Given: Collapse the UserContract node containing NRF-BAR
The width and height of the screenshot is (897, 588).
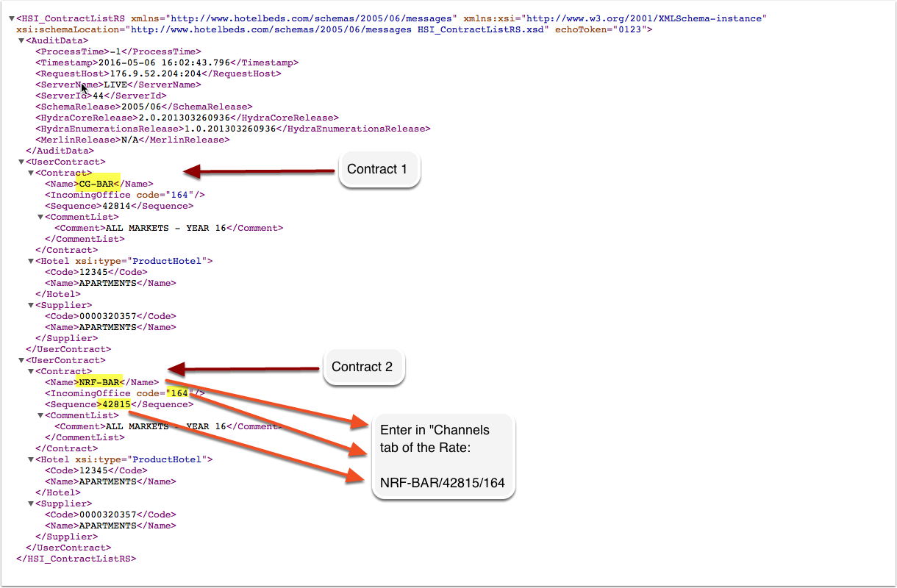Looking at the screenshot, I should pyautogui.click(x=22, y=360).
